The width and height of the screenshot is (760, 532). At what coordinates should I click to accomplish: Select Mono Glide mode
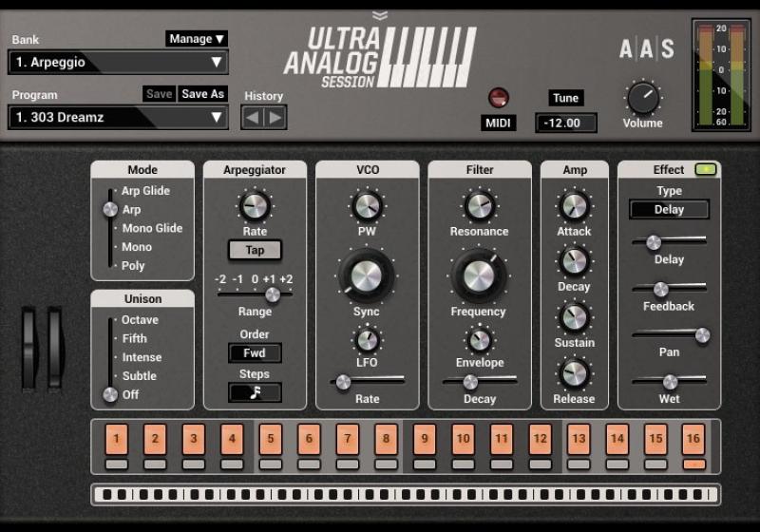(x=152, y=228)
